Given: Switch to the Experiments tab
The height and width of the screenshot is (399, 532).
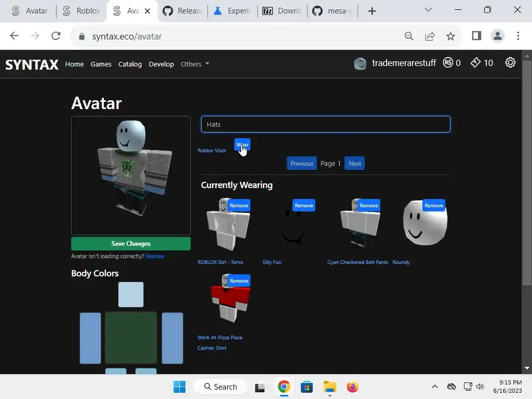Looking at the screenshot, I should point(232,11).
